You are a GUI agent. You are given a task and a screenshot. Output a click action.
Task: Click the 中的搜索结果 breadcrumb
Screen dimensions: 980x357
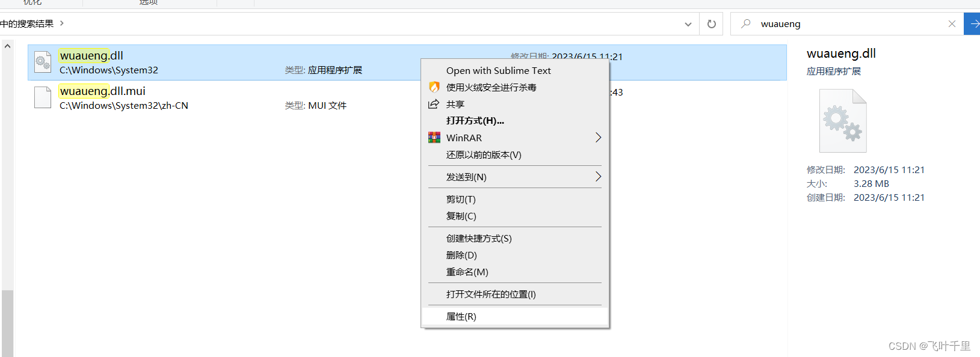[27, 23]
